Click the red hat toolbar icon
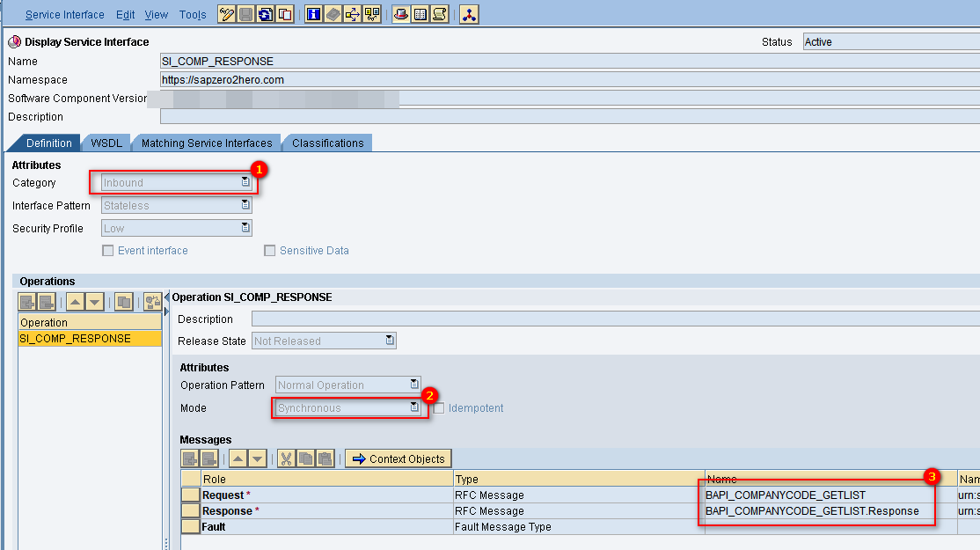The height and width of the screenshot is (550, 980). tap(401, 14)
